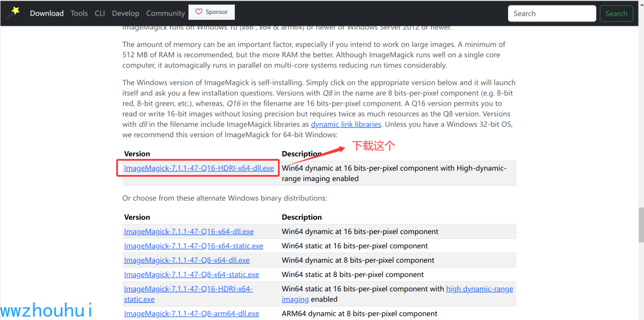Image resolution: width=644 pixels, height=320 pixels.
Task: Download ImageMagick-7.1.1-47-Q16-x64-static.exe
Action: (193, 246)
